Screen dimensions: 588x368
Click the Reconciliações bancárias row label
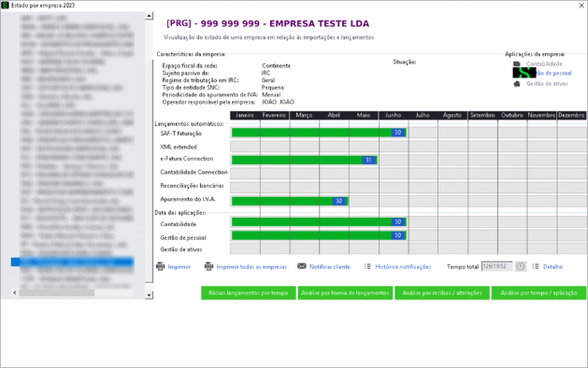click(192, 186)
